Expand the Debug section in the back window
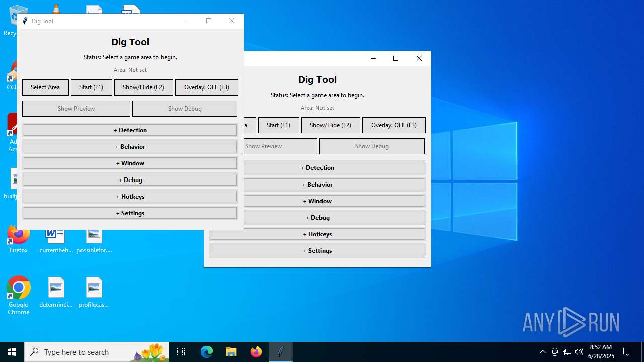The width and height of the screenshot is (644, 362). click(x=334, y=218)
